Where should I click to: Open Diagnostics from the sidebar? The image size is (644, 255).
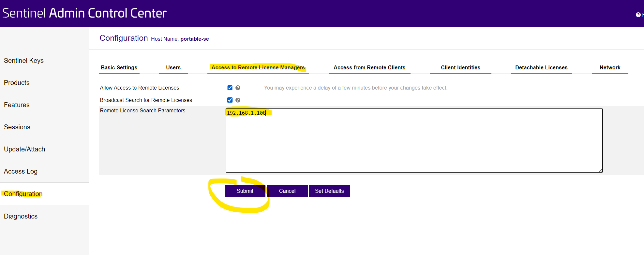[21, 216]
